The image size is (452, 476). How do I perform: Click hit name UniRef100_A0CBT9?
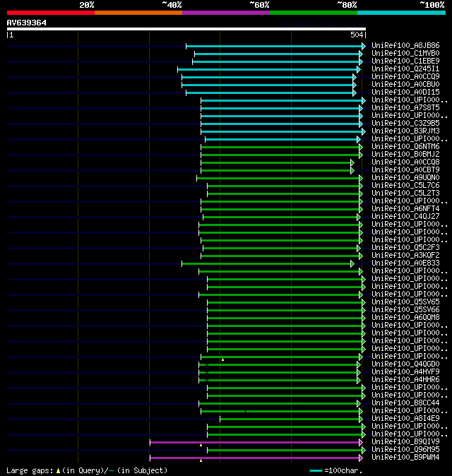(x=405, y=170)
